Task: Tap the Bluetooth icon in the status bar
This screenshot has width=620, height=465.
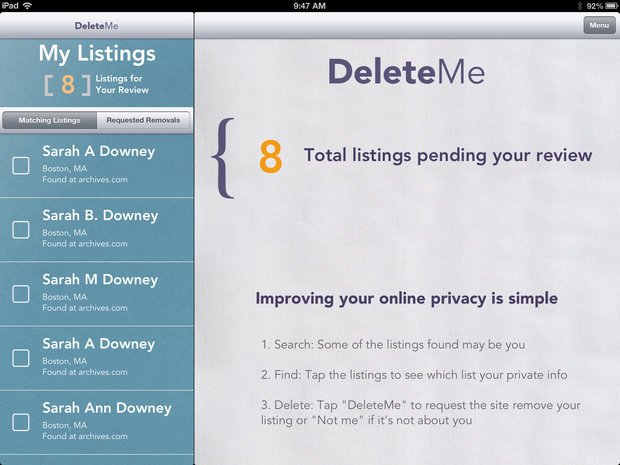Action: 580,6
